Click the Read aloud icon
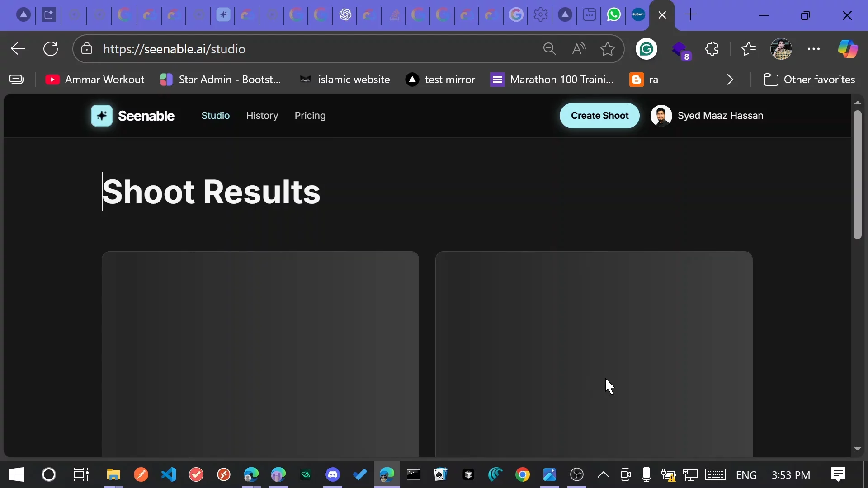 coord(579,49)
